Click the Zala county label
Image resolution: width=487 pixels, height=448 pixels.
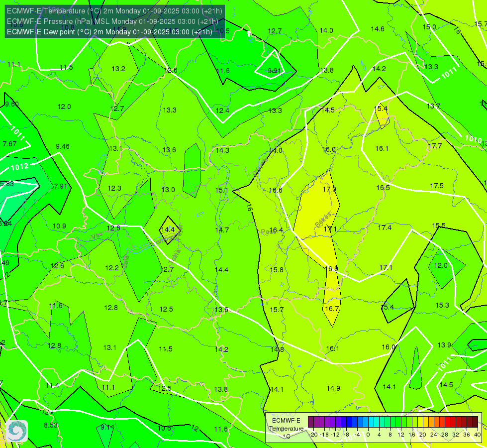click(x=126, y=262)
